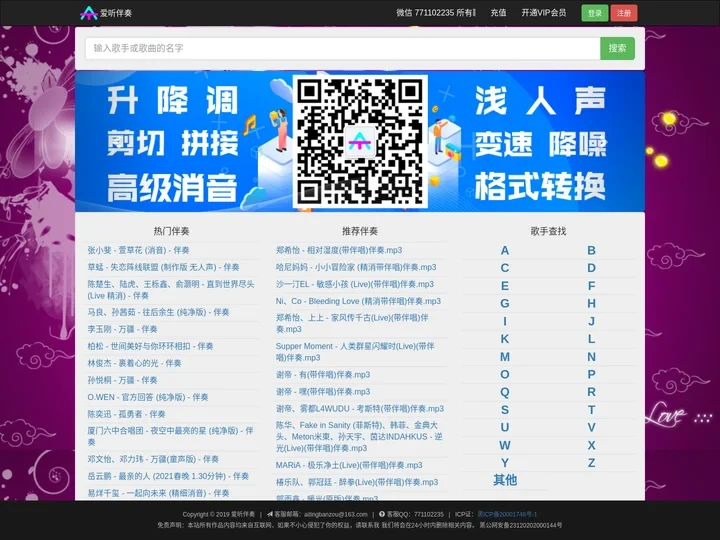720x540 pixels.
Task: Select singer letter X
Action: point(591,445)
